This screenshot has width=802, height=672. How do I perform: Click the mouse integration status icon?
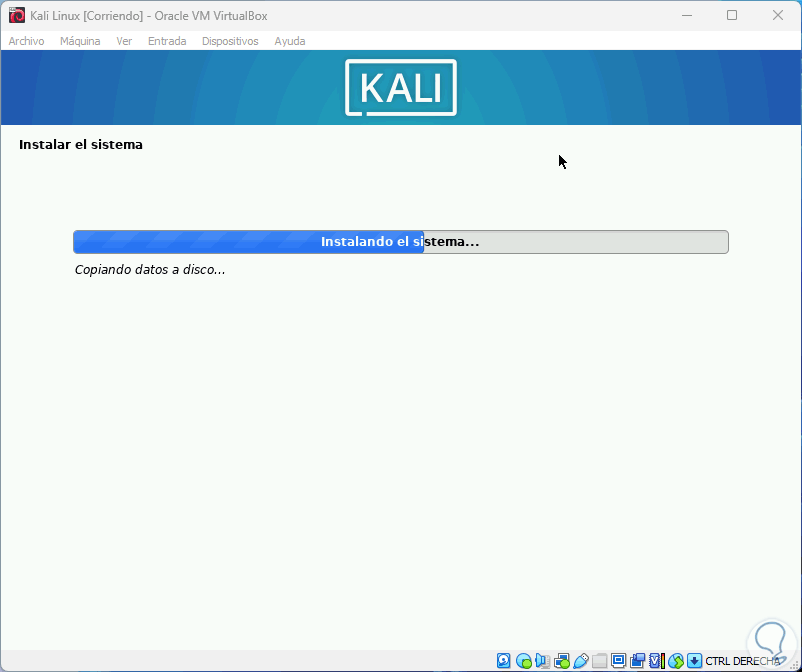pos(676,661)
